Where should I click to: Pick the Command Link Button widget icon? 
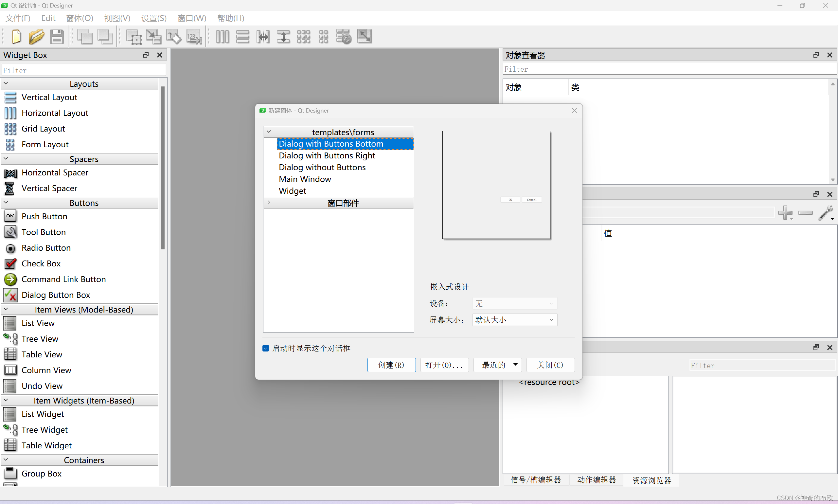10,279
